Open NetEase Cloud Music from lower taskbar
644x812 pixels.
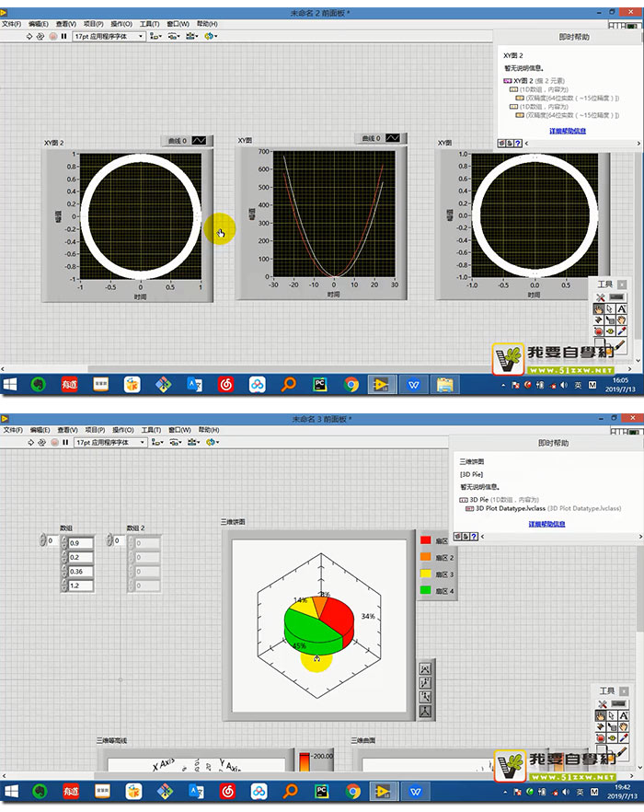point(228,791)
